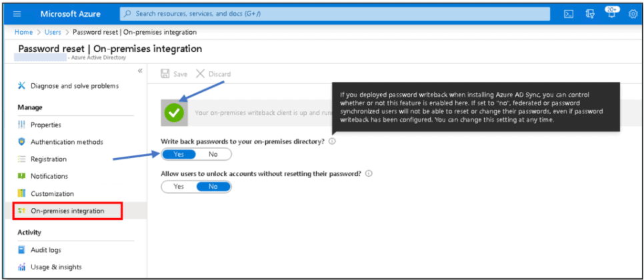Screen dimensions: 644x280
Task: Go to Home breadcrumb link
Action: pyautogui.click(x=23, y=32)
